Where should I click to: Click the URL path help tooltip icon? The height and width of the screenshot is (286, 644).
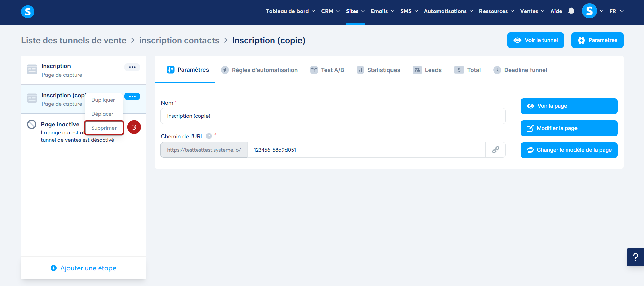point(209,136)
